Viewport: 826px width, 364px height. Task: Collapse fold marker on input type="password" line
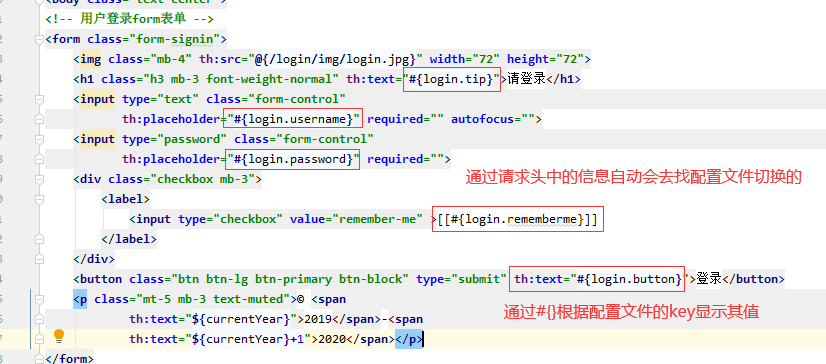pyautogui.click(x=38, y=139)
